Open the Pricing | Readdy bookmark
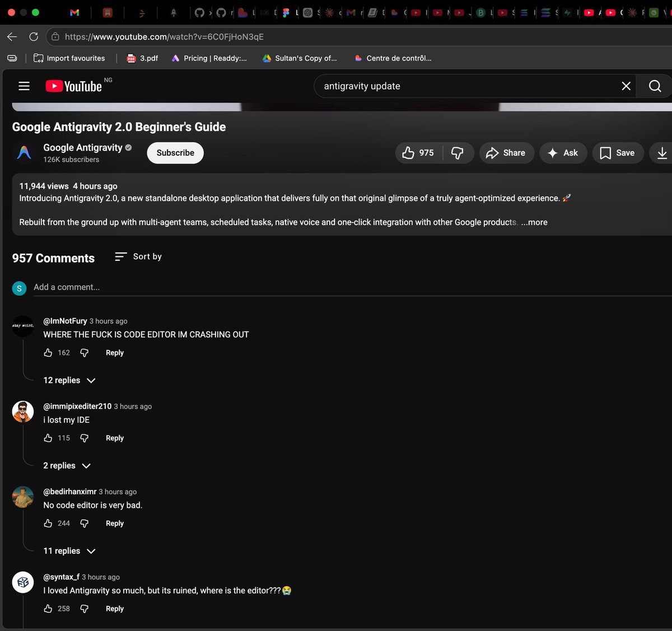672x631 pixels. (x=209, y=58)
